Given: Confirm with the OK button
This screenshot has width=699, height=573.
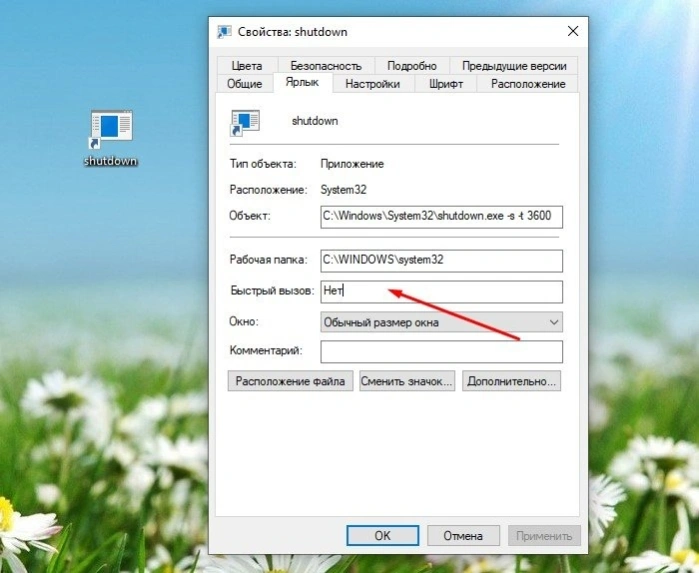Looking at the screenshot, I should tap(382, 535).
